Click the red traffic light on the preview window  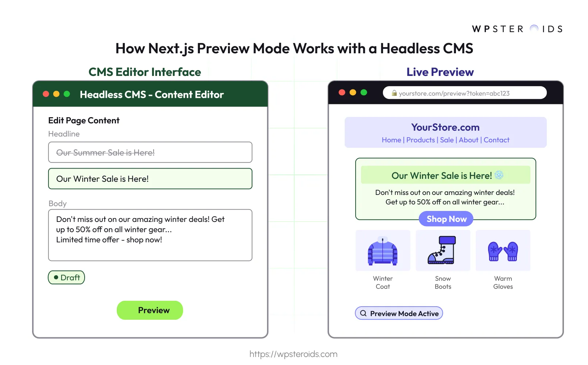click(x=342, y=92)
